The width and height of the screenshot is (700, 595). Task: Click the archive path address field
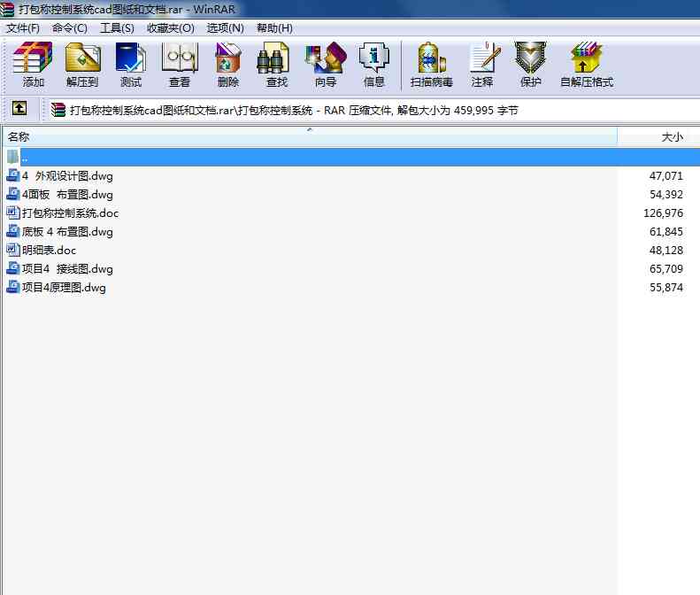click(373, 110)
